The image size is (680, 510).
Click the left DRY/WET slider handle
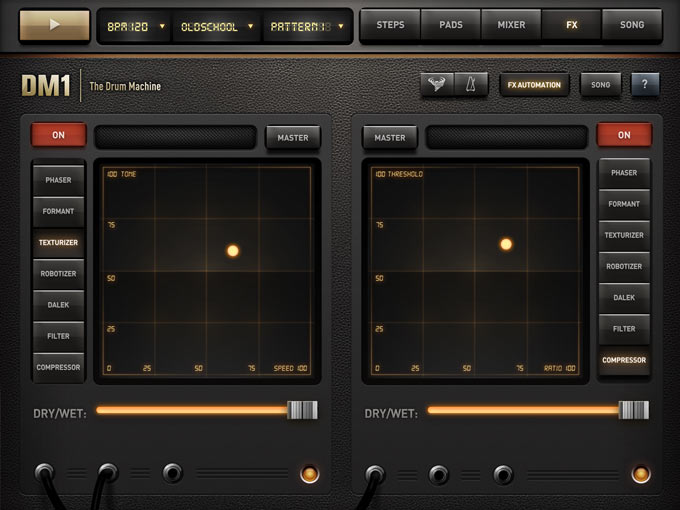coord(302,410)
